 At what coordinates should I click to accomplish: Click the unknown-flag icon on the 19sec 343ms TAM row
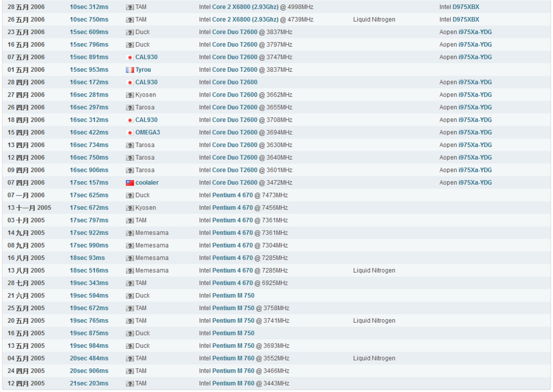130,283
